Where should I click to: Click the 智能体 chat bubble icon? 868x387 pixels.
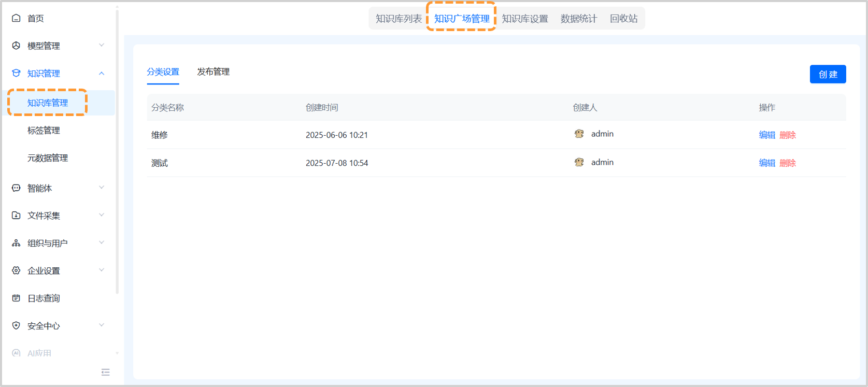(16, 188)
